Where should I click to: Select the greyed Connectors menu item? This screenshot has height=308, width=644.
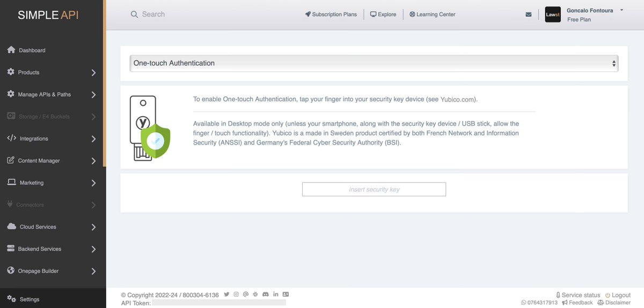(53, 205)
